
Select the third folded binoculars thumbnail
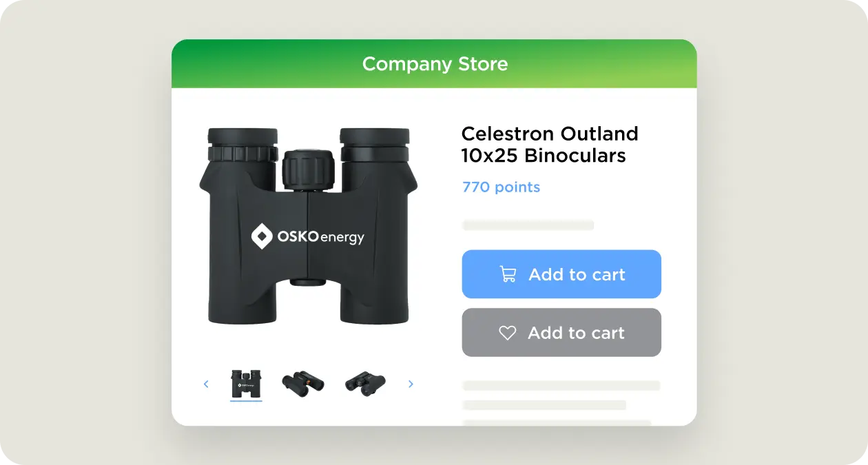pyautogui.click(x=365, y=384)
